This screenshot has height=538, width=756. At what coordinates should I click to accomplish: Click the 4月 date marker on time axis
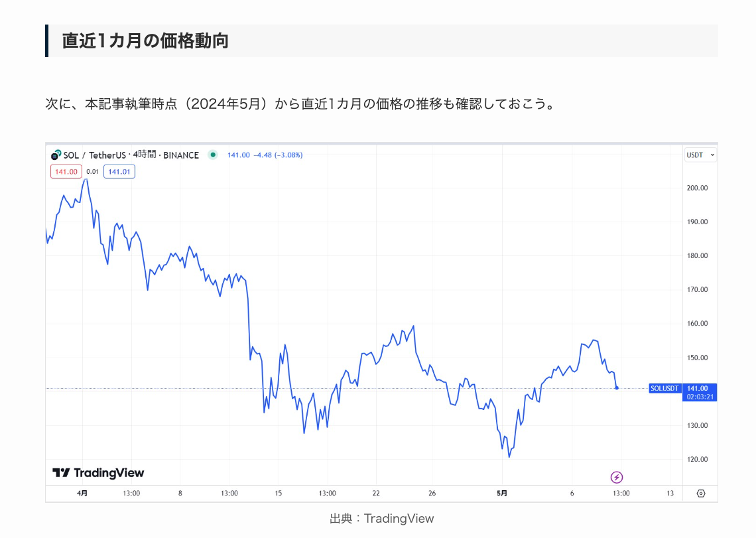coord(82,494)
